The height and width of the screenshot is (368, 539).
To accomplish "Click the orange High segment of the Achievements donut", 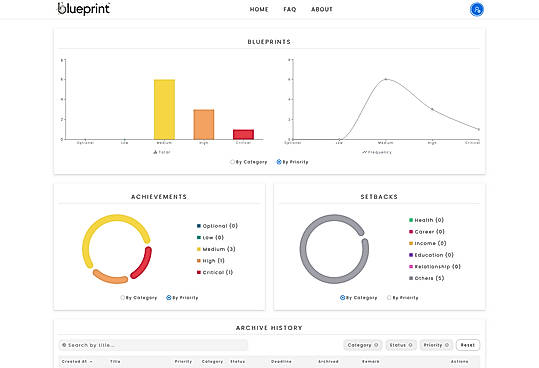I will (x=110, y=278).
